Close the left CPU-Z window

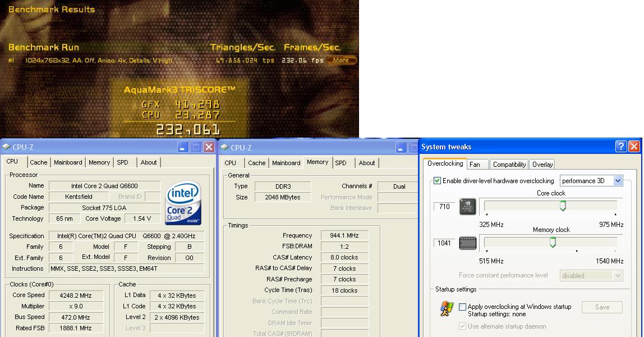pyautogui.click(x=209, y=147)
